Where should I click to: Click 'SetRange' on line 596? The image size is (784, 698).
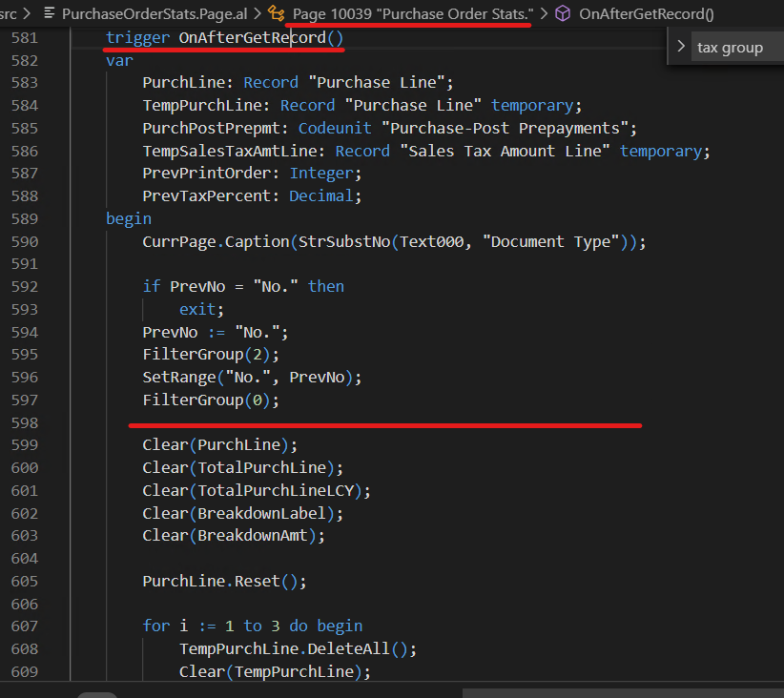coord(179,378)
